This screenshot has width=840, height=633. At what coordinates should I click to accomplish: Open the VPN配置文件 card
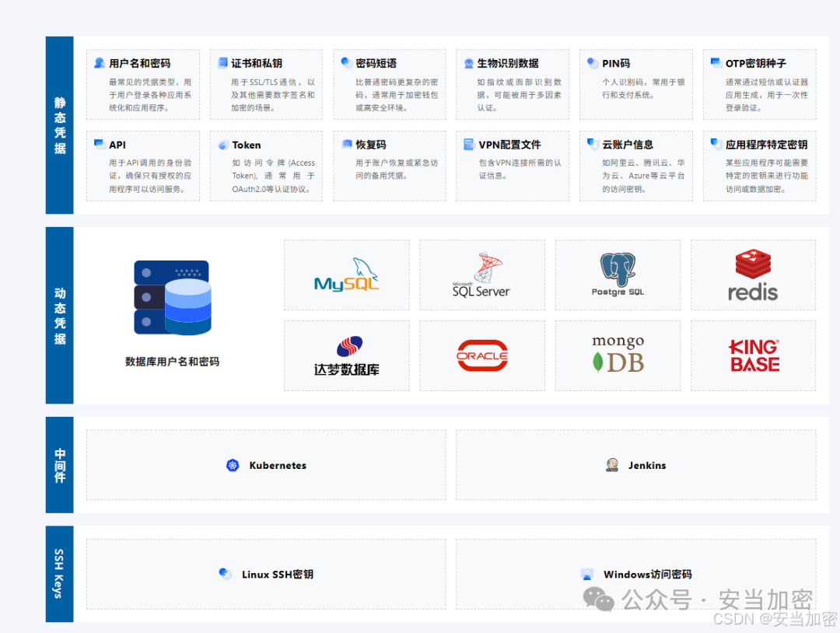tap(512, 166)
